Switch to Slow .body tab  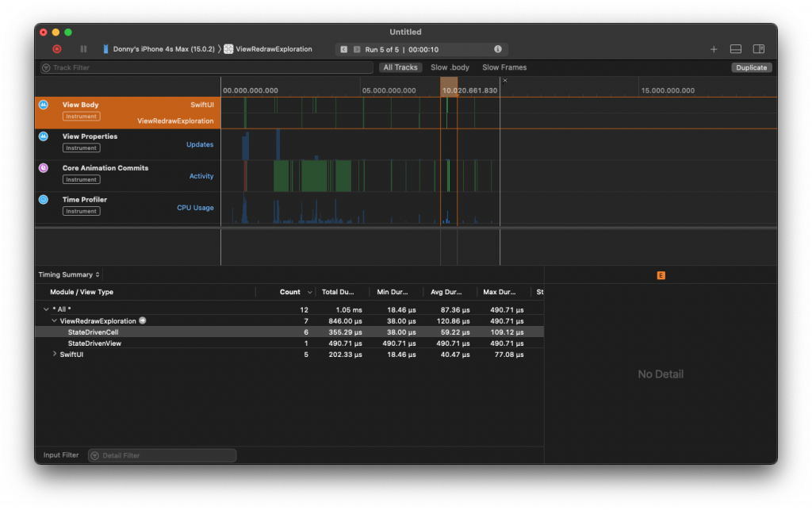(x=450, y=67)
